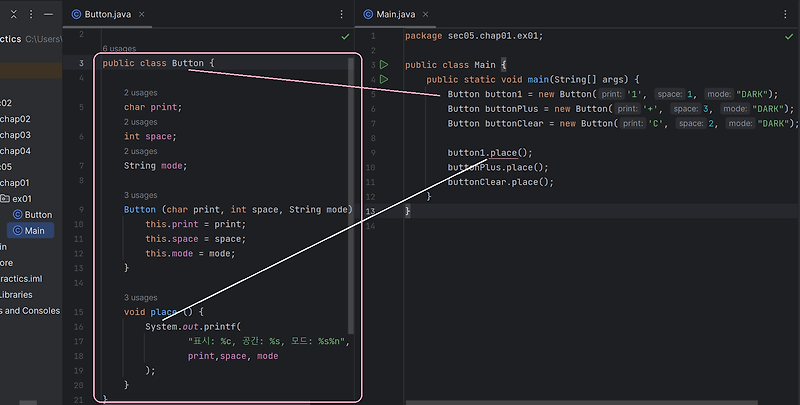The image size is (800, 405).
Task: Open the '3 usages' hint above the Button constructor
Action: point(140,195)
